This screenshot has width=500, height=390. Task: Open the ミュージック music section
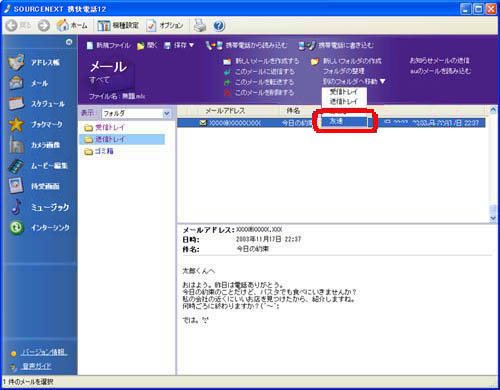[x=39, y=207]
